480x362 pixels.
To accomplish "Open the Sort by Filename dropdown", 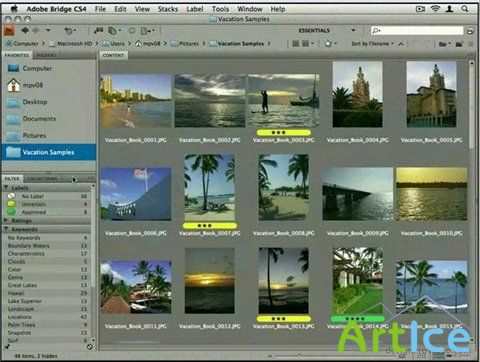I will [x=372, y=44].
